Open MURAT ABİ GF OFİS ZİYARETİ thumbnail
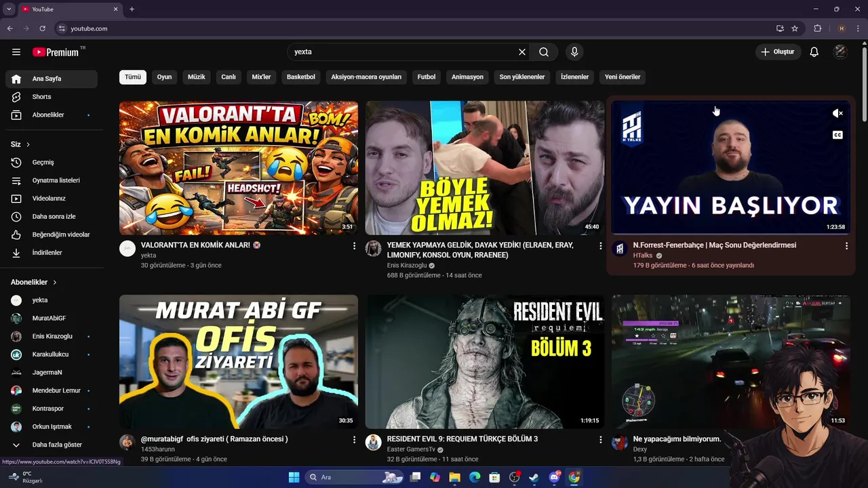The image size is (868, 488). coord(239,362)
